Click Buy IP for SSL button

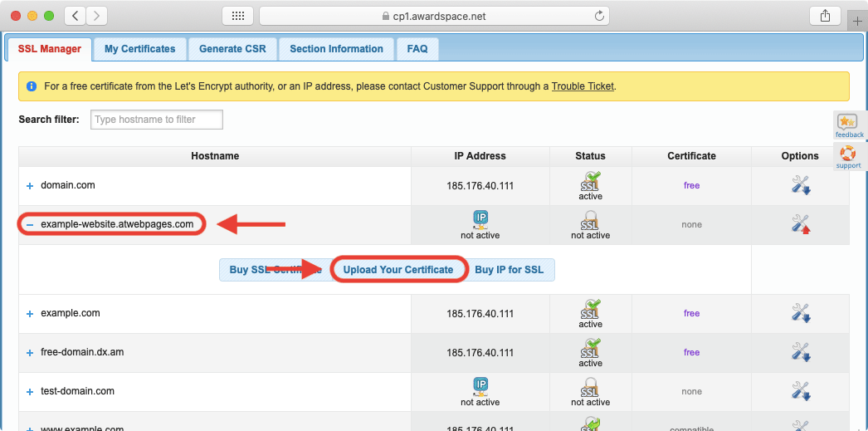click(x=510, y=270)
